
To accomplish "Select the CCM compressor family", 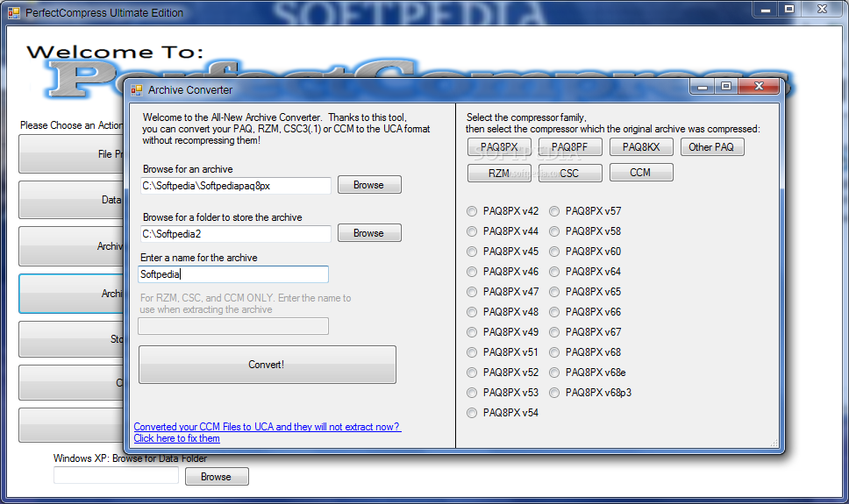I will (641, 173).
